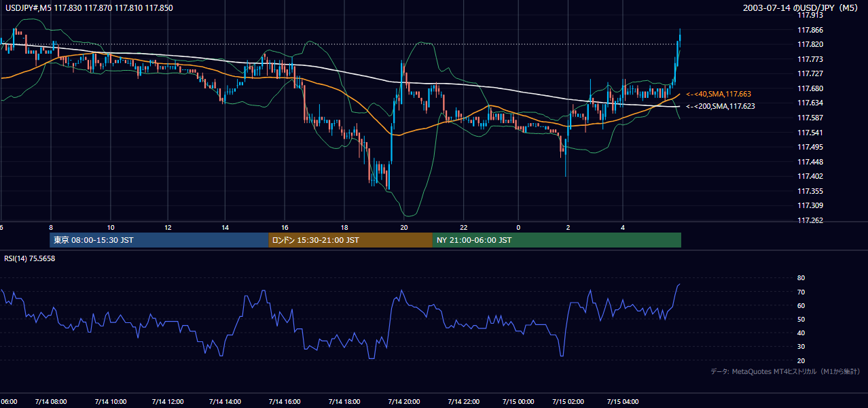This screenshot has width=868, height=408.
Task: Select hour tick 4 below the price chart
Action: (623, 227)
